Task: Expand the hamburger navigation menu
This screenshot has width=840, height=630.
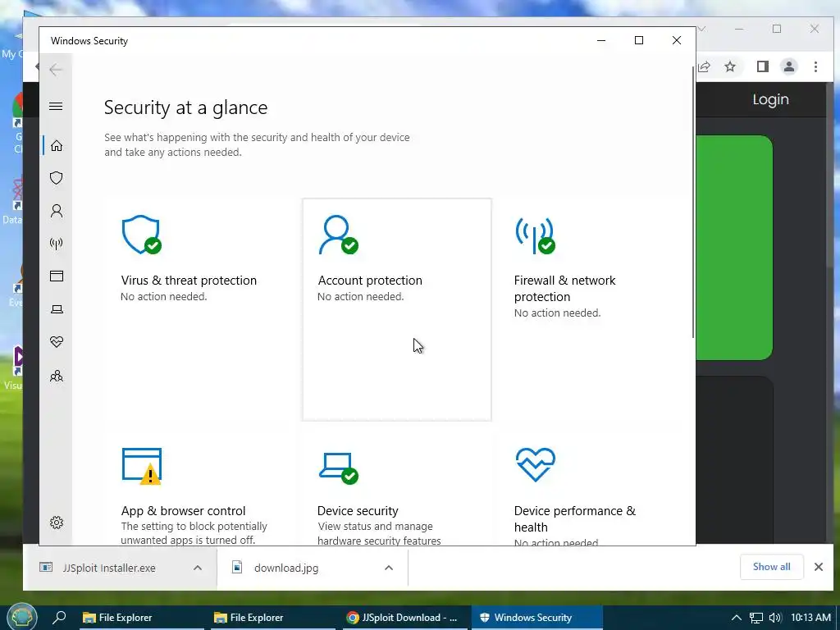Action: (56, 106)
